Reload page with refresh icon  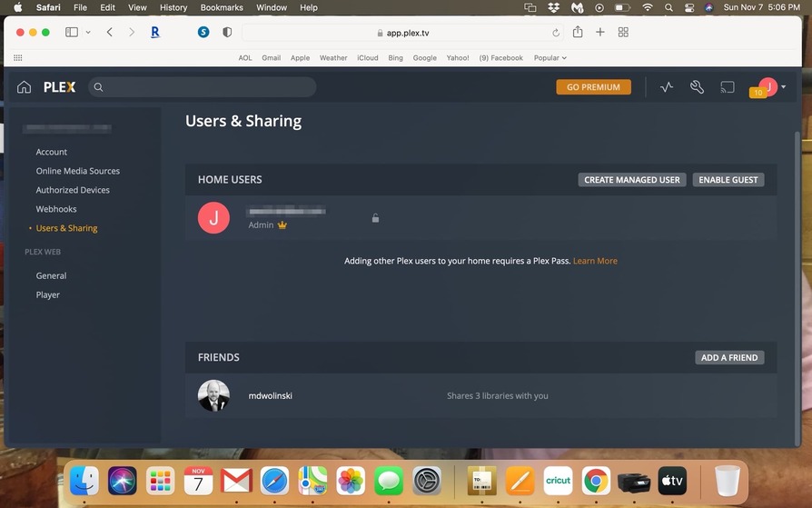[556, 33]
